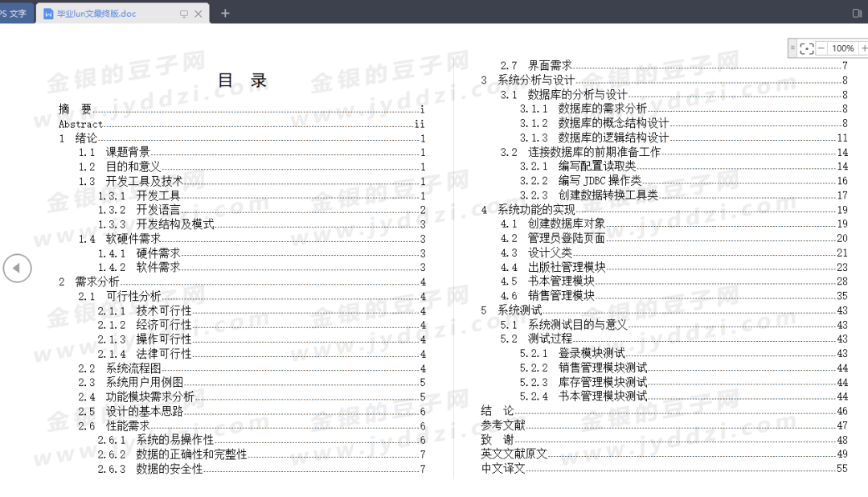The height and width of the screenshot is (497, 868).
Task: Click the 参考文献 entry
Action: point(665,425)
